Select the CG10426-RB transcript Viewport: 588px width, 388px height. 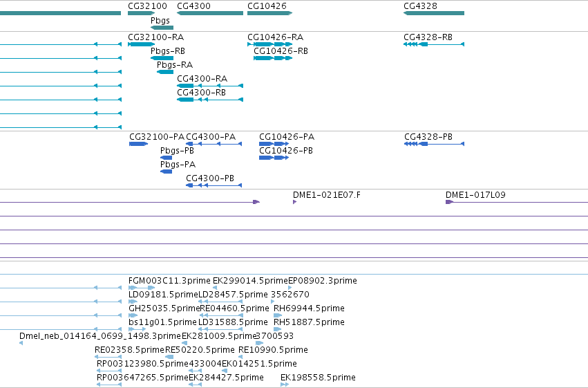[273, 58]
